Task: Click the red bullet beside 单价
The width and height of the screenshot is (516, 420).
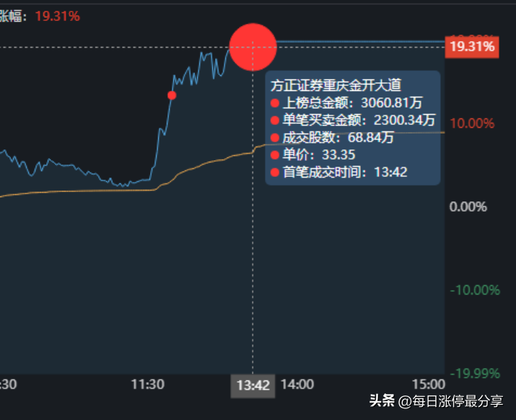Action: point(275,154)
